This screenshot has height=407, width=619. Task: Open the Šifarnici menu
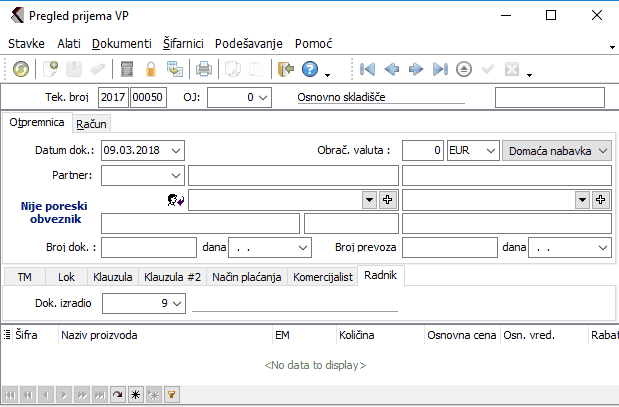(183, 44)
